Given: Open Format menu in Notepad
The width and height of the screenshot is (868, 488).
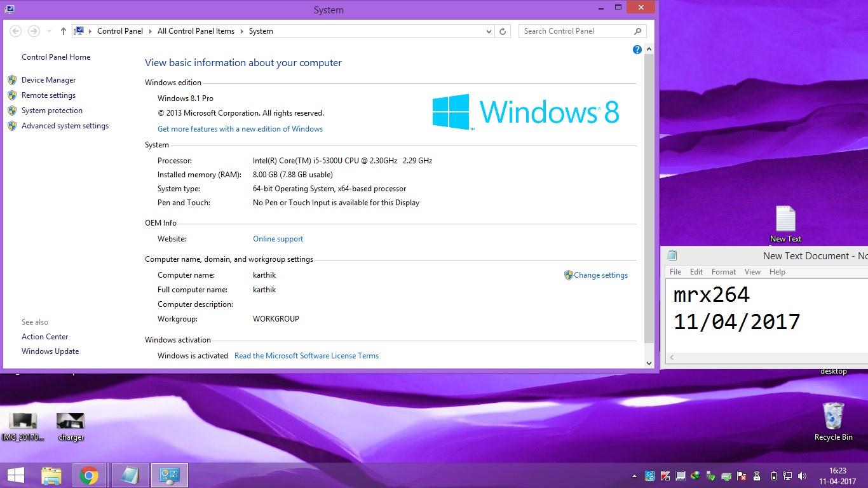Looking at the screenshot, I should (724, 272).
